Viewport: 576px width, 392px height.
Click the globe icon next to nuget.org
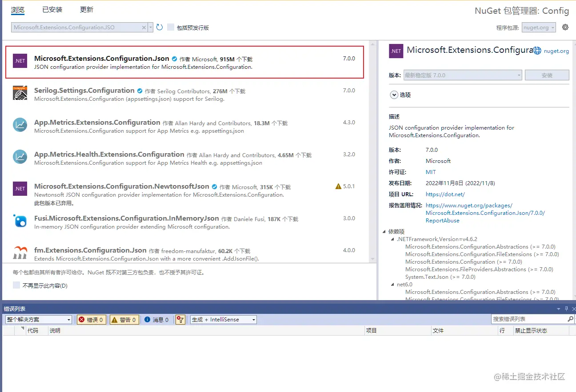pos(537,51)
